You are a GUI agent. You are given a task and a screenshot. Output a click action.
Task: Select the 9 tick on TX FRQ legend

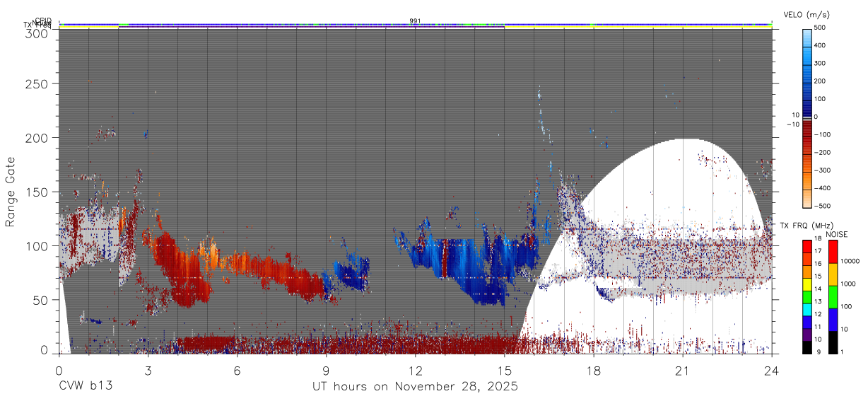[x=818, y=353]
